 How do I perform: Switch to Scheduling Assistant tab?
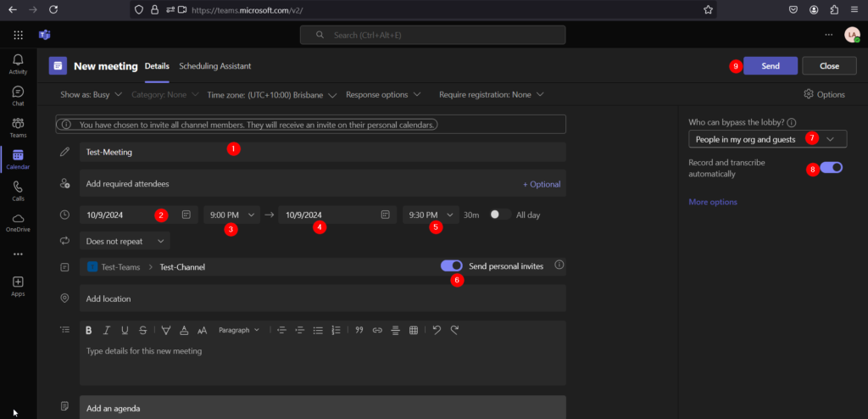click(x=214, y=66)
